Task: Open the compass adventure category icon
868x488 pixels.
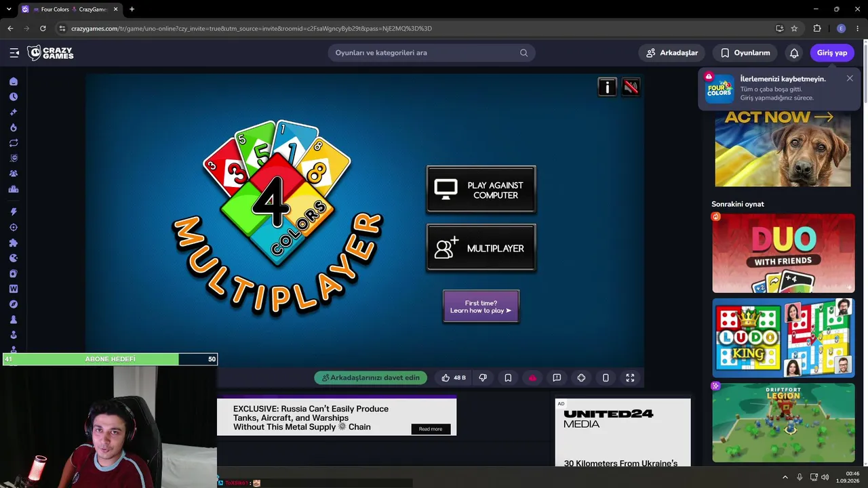Action: pos(14,304)
